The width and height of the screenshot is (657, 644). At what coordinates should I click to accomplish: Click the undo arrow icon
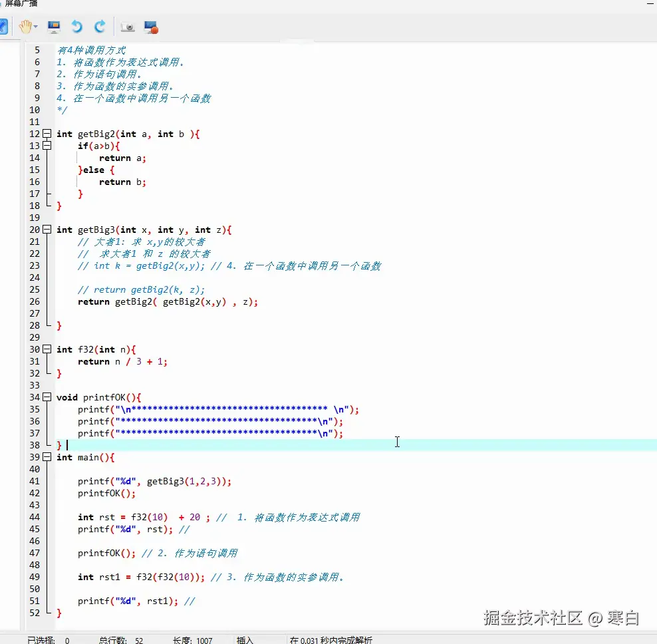click(x=76, y=27)
